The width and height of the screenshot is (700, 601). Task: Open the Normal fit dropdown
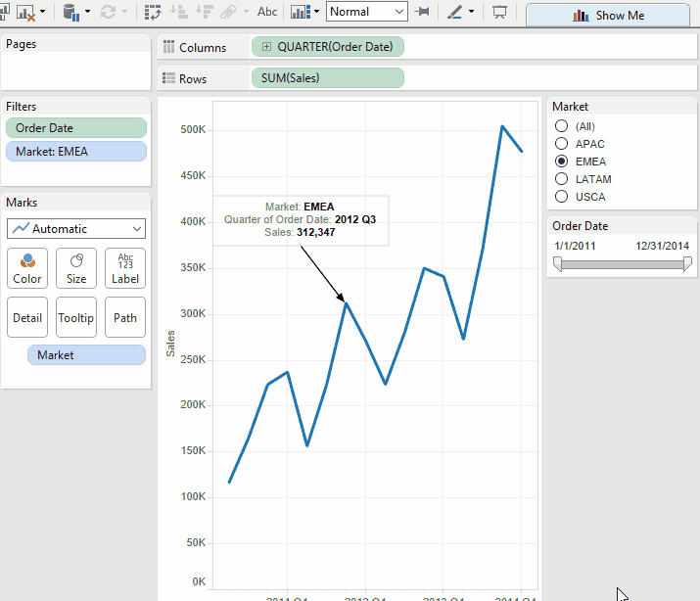(x=366, y=12)
